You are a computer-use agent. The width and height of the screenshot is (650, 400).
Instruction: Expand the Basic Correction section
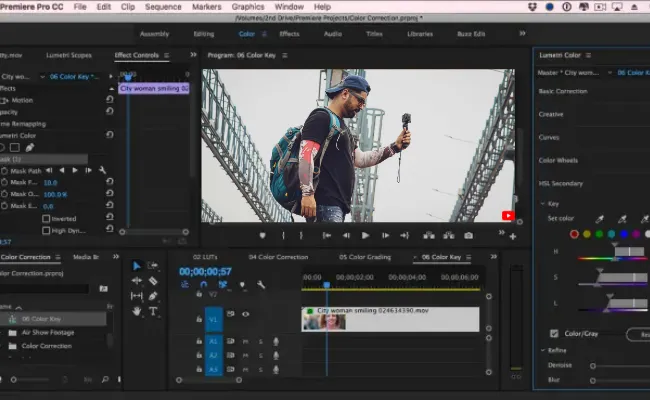pos(563,91)
